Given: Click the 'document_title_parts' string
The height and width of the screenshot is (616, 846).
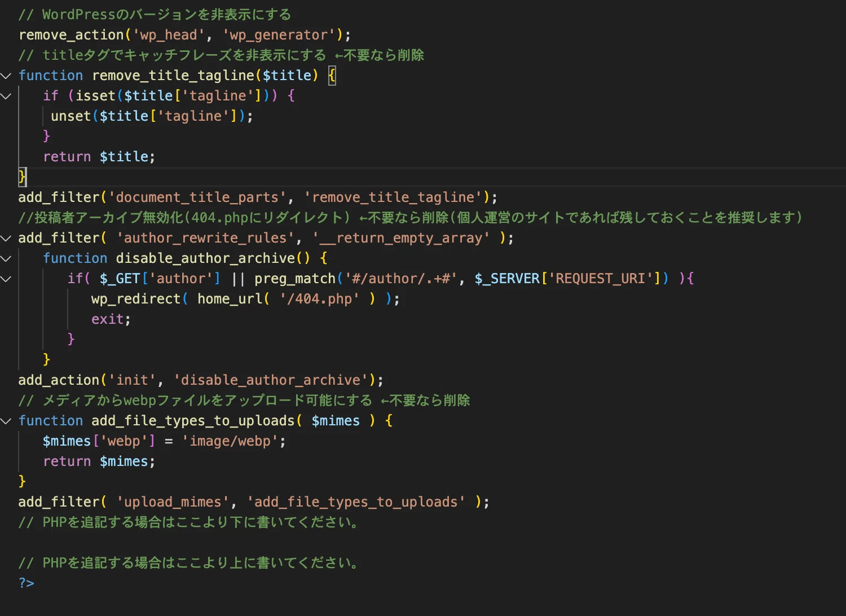Looking at the screenshot, I should 197,197.
